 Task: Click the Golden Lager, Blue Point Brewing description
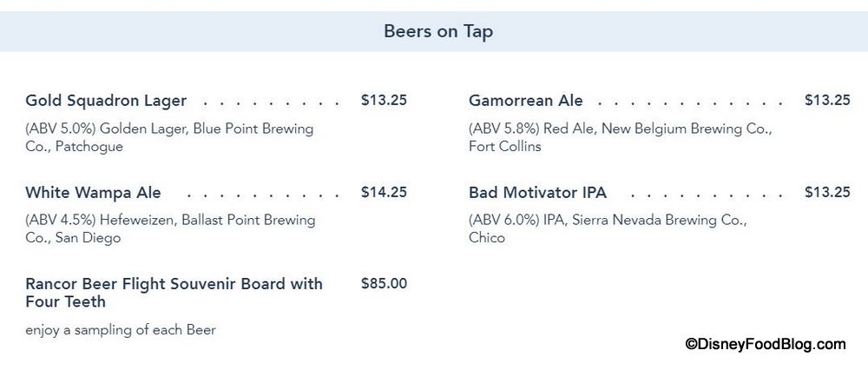(x=169, y=129)
